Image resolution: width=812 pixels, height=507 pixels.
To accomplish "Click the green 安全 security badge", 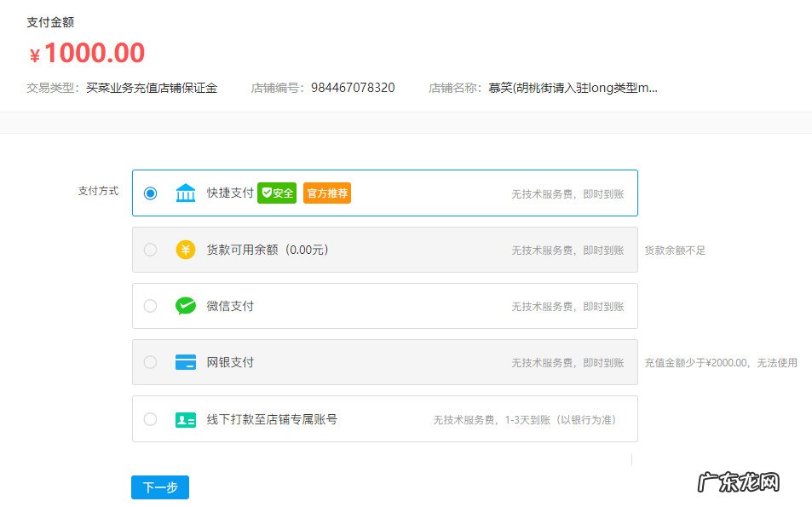I will pyautogui.click(x=279, y=193).
